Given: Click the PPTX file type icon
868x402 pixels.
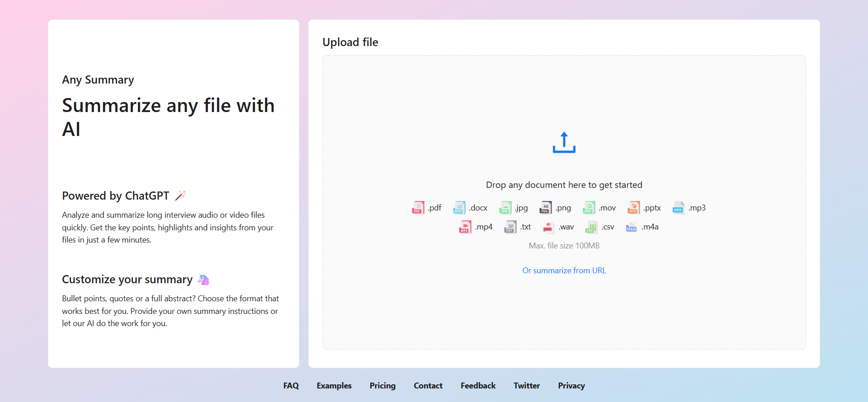Looking at the screenshot, I should click(x=634, y=208).
